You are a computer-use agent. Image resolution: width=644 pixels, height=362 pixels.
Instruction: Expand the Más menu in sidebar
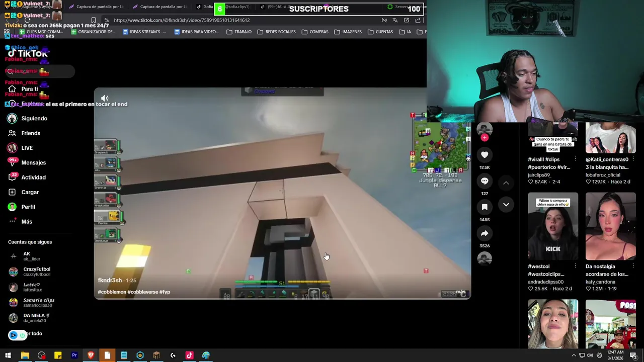click(27, 222)
